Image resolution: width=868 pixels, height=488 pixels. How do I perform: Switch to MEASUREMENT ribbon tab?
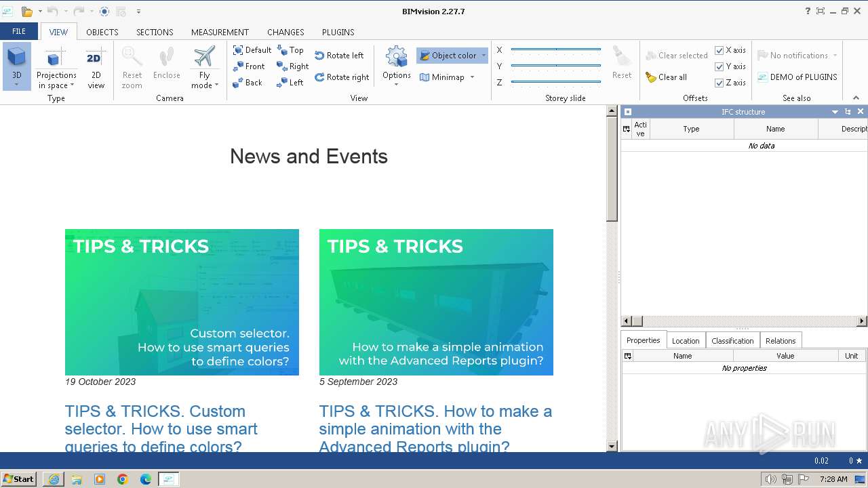220,32
